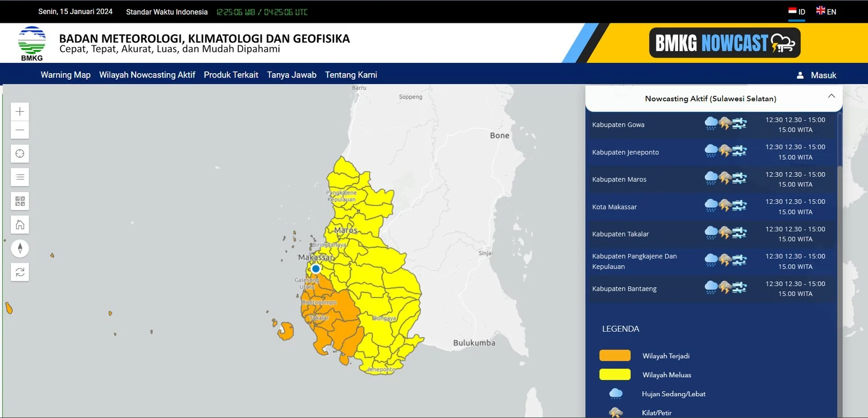Switch language to English (EN)
868x418 pixels.
[x=826, y=11]
